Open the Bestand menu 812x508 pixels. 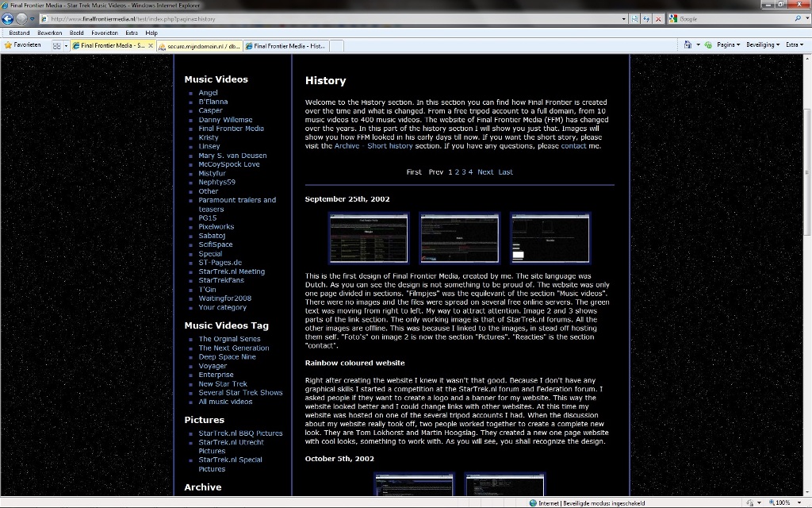point(19,33)
